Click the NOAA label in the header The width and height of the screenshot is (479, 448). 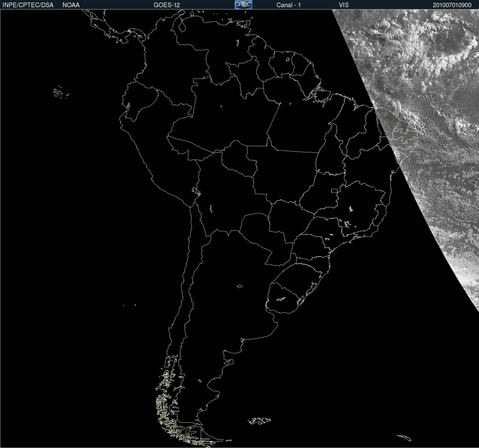click(71, 5)
